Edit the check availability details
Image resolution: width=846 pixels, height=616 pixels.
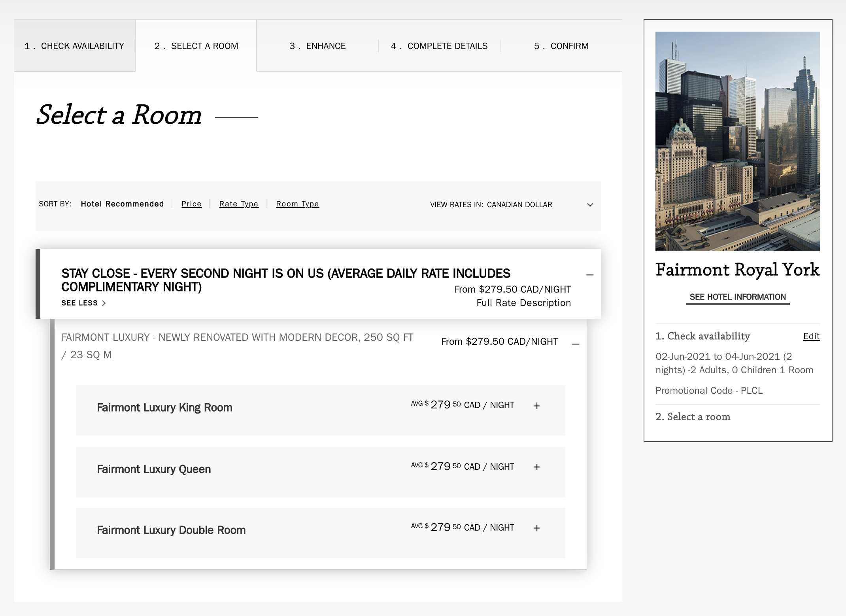811,336
